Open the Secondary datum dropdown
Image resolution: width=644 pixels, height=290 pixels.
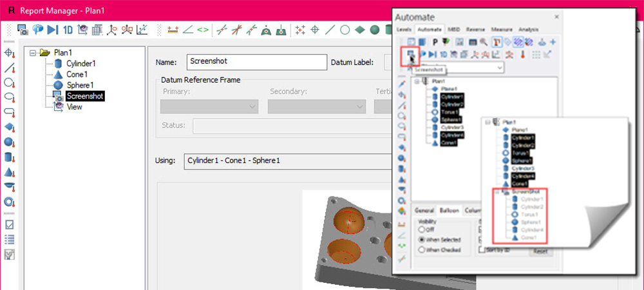(x=317, y=106)
